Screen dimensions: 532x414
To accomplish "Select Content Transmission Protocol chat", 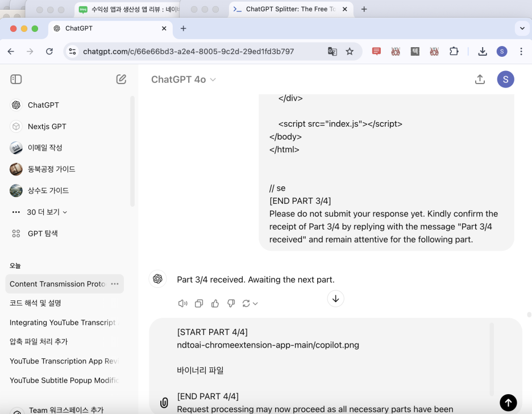I will [x=57, y=284].
